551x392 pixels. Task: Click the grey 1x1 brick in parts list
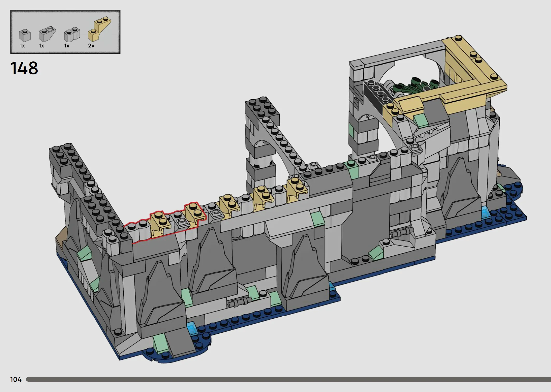tap(25, 36)
